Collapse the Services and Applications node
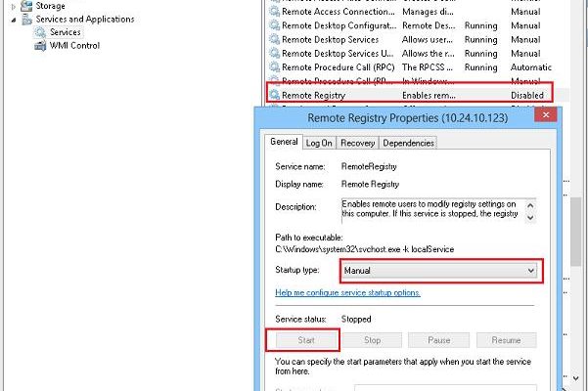The height and width of the screenshot is (391, 588). tap(15, 19)
